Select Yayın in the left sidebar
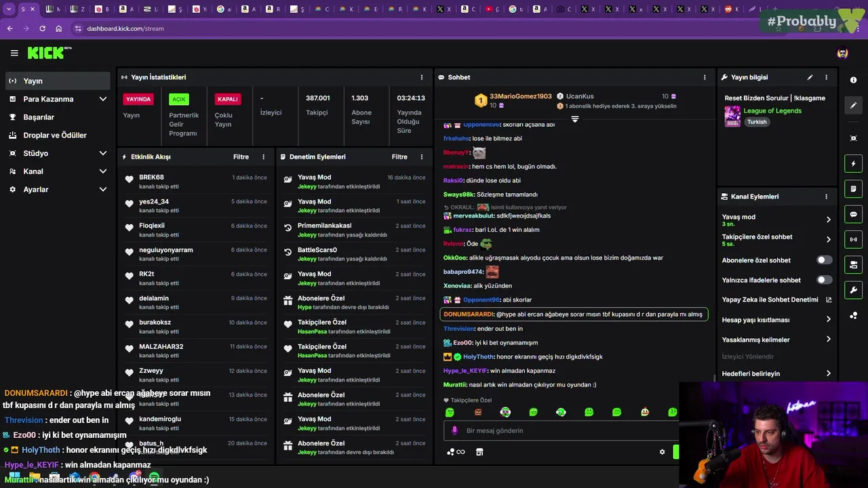 pos(58,81)
